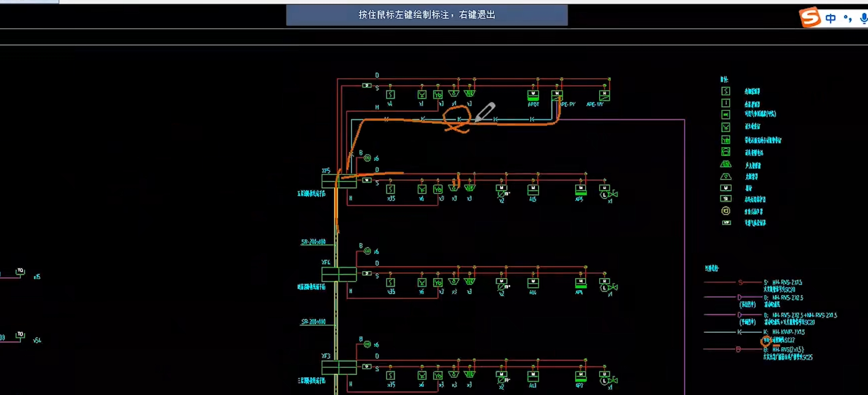Select the AL5 panel symbol
This screenshot has height=395, width=868.
533,190
